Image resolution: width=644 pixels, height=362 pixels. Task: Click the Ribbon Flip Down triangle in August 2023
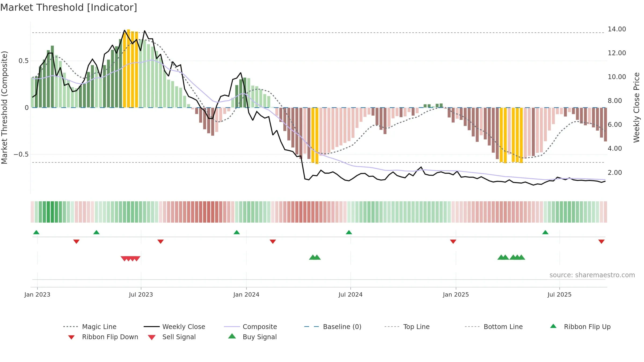160,242
